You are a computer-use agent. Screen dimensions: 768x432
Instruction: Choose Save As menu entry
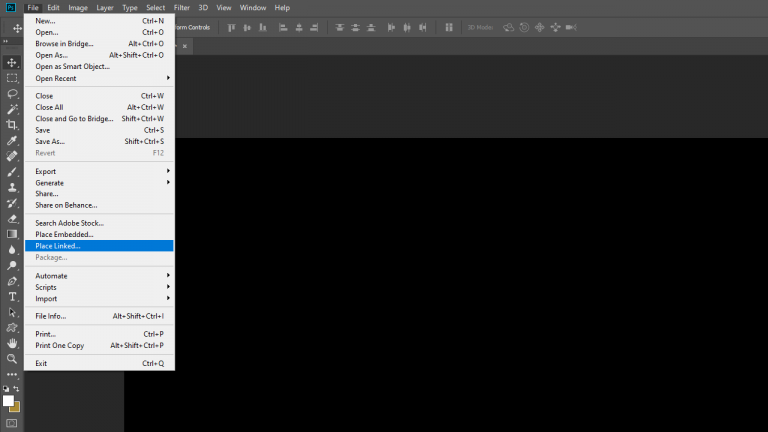[x=99, y=142]
